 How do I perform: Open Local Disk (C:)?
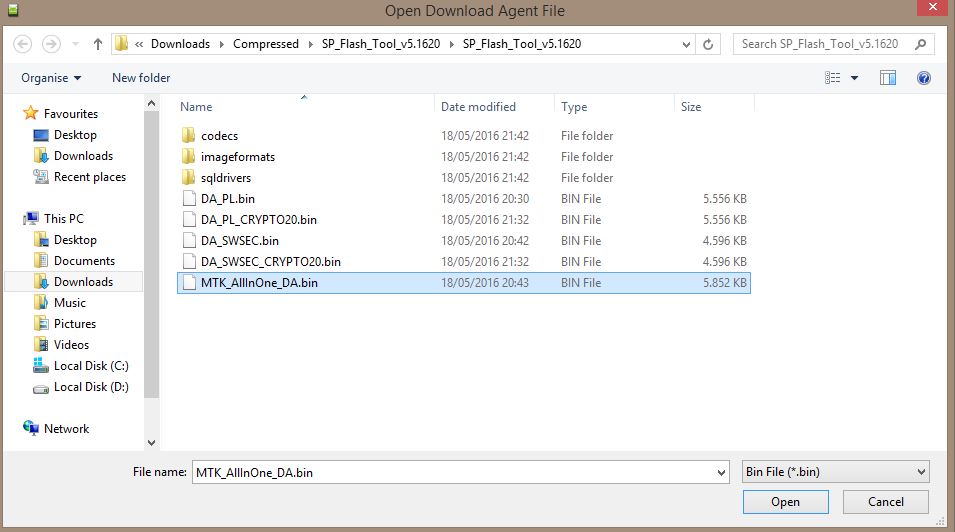(91, 366)
